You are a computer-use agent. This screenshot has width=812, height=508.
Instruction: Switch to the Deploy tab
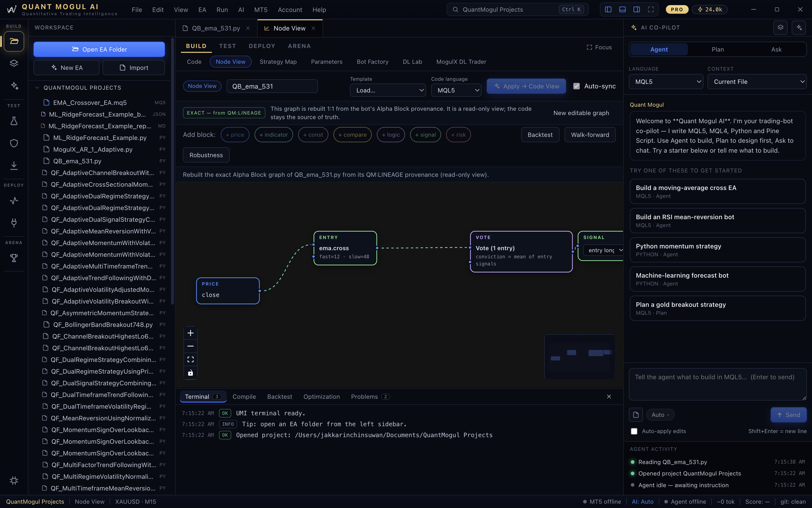[262, 46]
